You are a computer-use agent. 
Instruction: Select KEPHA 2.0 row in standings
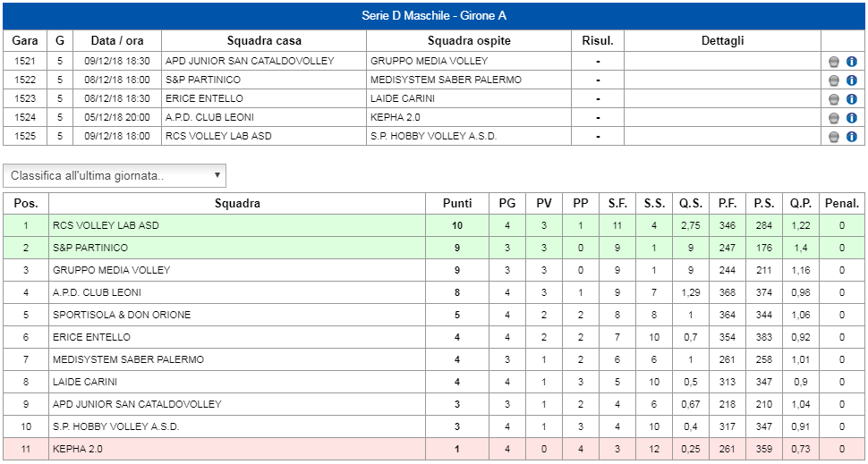433,449
